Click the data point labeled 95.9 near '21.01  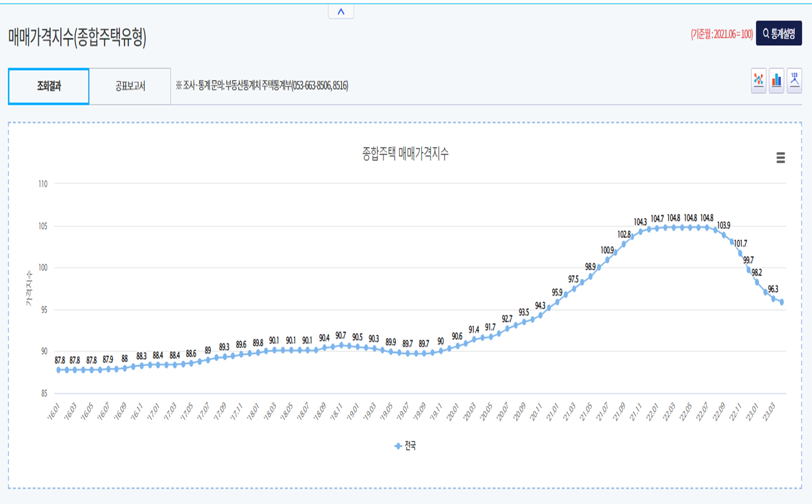coord(557,302)
